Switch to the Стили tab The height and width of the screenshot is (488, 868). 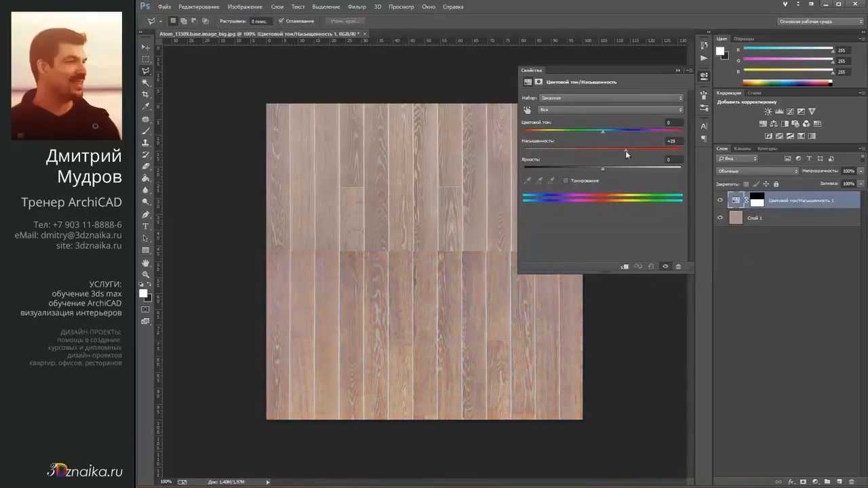[x=754, y=93]
